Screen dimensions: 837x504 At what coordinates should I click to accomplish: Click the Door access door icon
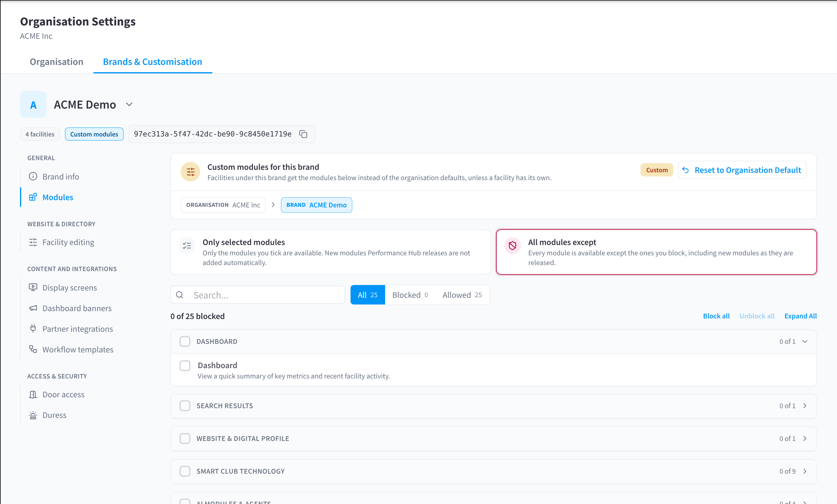pos(33,395)
